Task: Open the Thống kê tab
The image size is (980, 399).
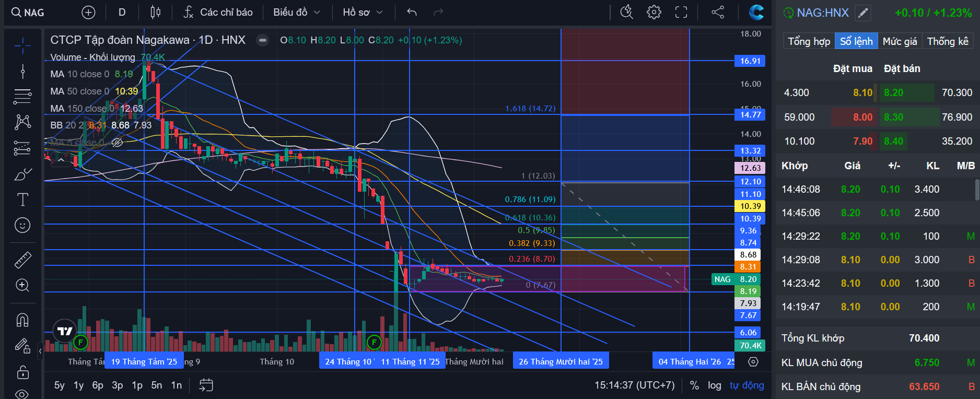Action: (x=948, y=41)
